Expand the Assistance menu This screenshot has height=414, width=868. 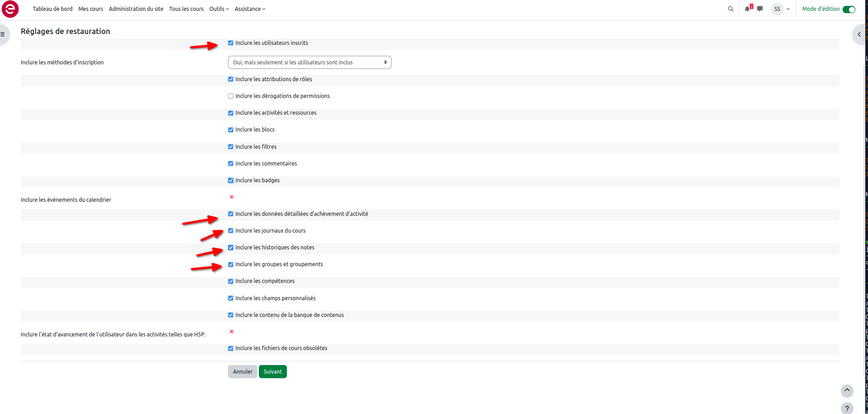coord(250,9)
